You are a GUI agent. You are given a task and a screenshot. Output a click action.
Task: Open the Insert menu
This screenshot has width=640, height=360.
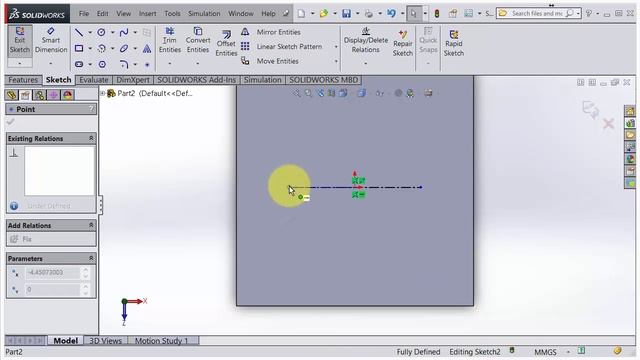[x=147, y=13]
